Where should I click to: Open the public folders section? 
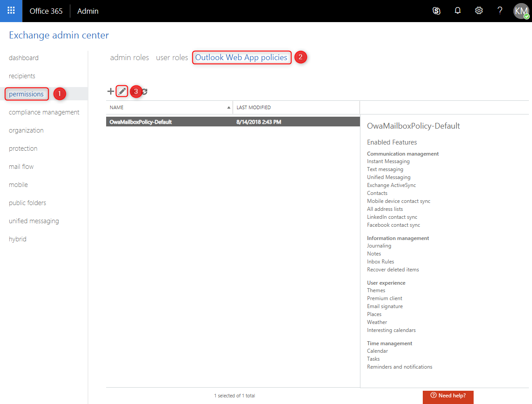coord(27,203)
